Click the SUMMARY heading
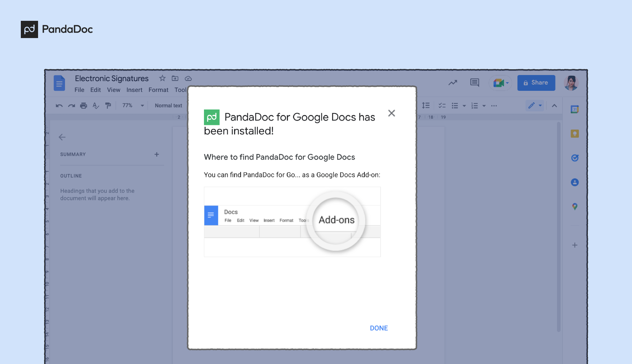 [x=73, y=154]
